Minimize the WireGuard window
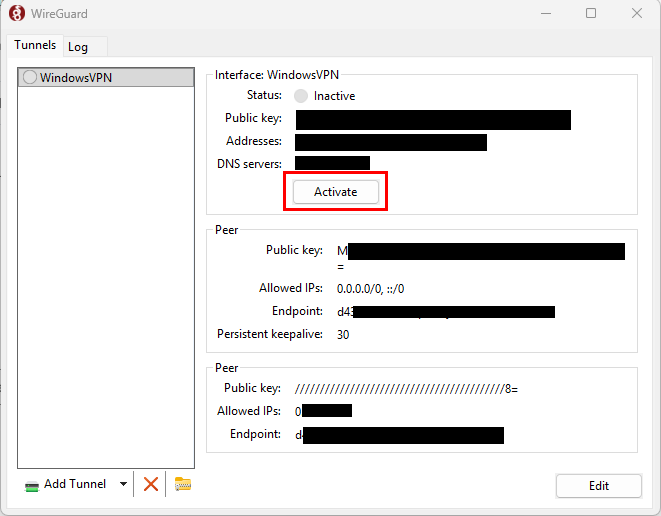The image size is (661, 516). pos(545,14)
